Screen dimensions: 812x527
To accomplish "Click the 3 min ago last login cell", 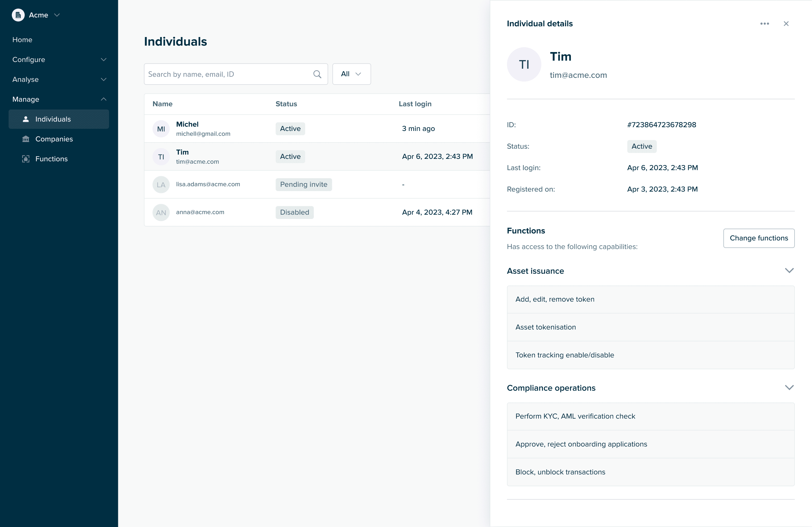I will pyautogui.click(x=418, y=129).
